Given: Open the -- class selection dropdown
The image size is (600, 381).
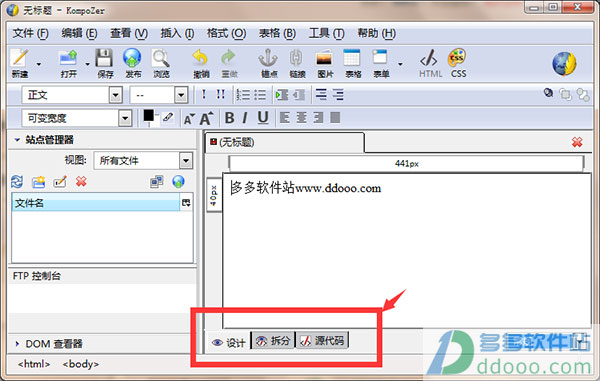Looking at the screenshot, I should [181, 95].
